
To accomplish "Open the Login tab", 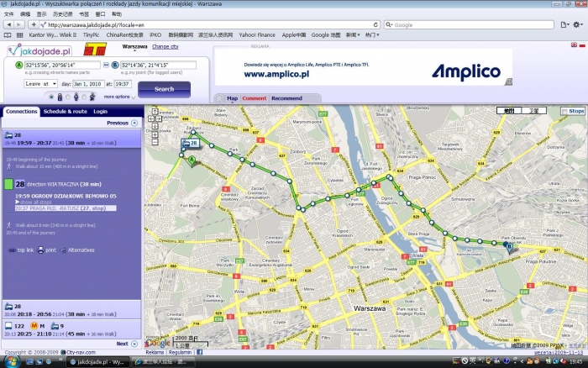I will [x=100, y=112].
